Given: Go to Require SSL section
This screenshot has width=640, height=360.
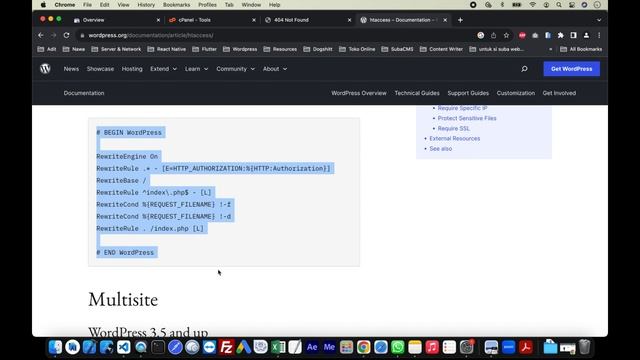Looking at the screenshot, I should [453, 129].
